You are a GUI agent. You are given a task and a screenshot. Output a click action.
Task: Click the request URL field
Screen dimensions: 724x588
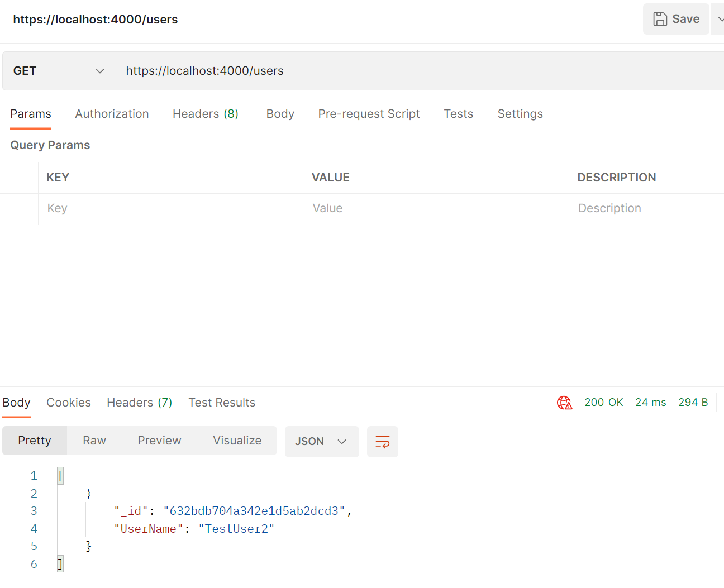click(419, 71)
